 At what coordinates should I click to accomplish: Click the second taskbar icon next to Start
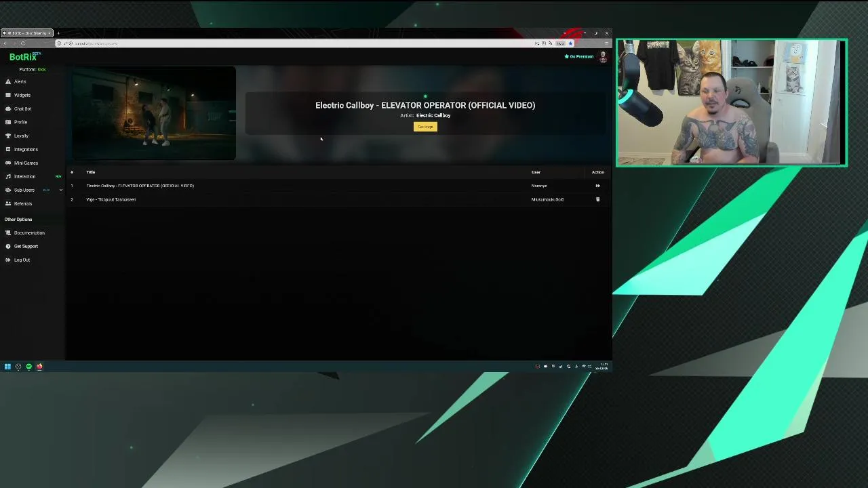pos(18,367)
